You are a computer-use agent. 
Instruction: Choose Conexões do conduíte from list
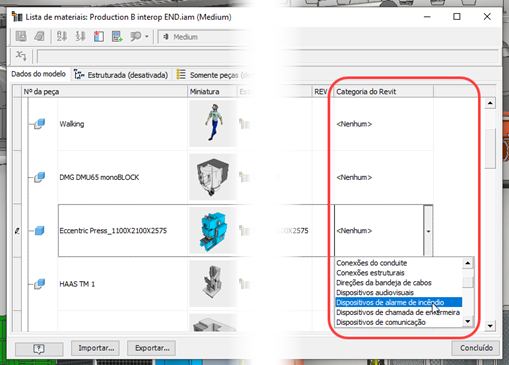[399, 263]
